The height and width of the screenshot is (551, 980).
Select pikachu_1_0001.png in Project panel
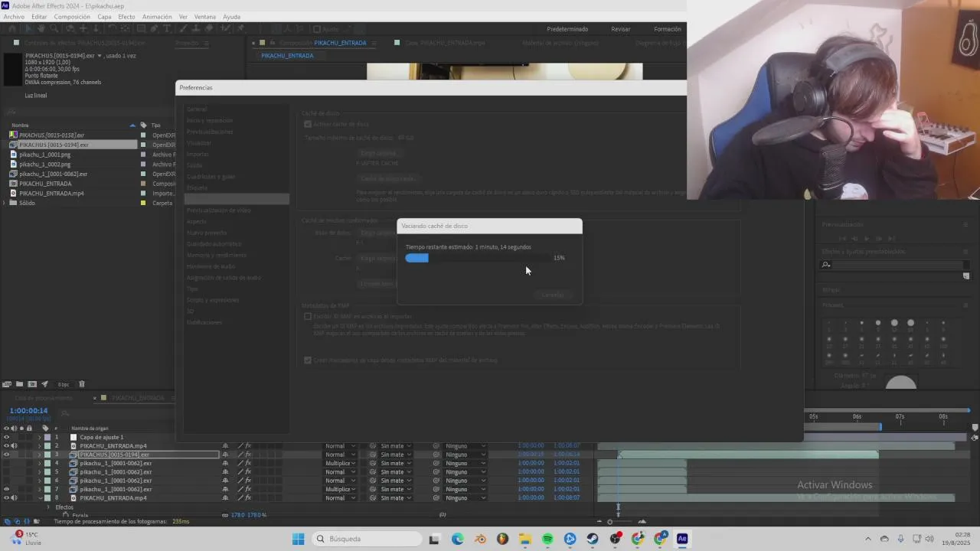[45, 155]
